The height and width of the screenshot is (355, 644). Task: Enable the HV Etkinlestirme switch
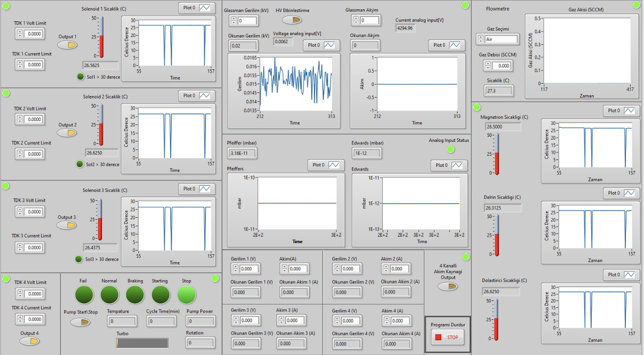click(292, 19)
